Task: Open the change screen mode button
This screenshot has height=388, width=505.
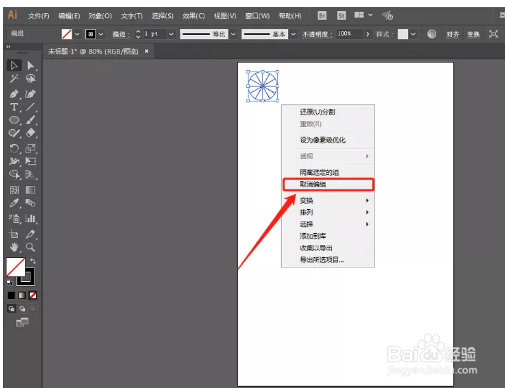Action: pyautogui.click(x=22, y=322)
